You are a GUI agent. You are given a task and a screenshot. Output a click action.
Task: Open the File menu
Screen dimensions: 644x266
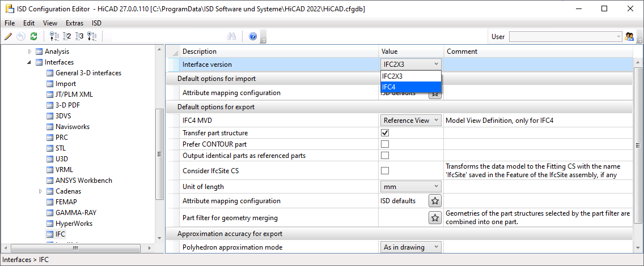(10, 23)
